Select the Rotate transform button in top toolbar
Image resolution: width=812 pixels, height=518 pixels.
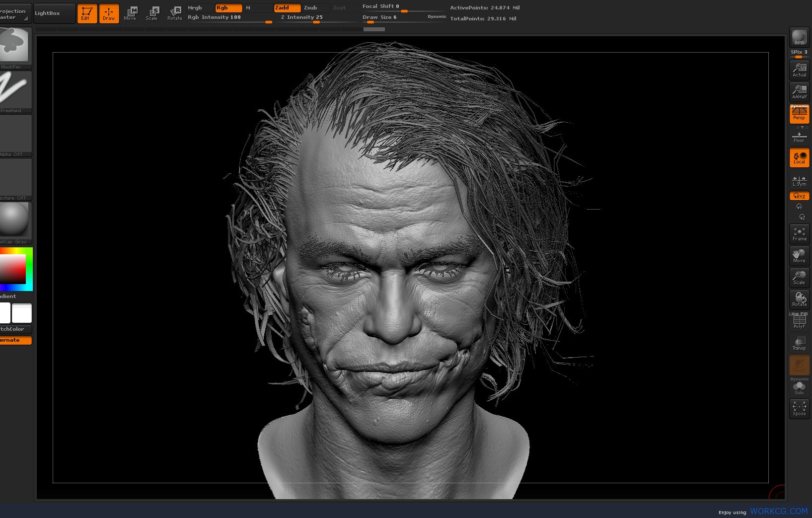(174, 13)
